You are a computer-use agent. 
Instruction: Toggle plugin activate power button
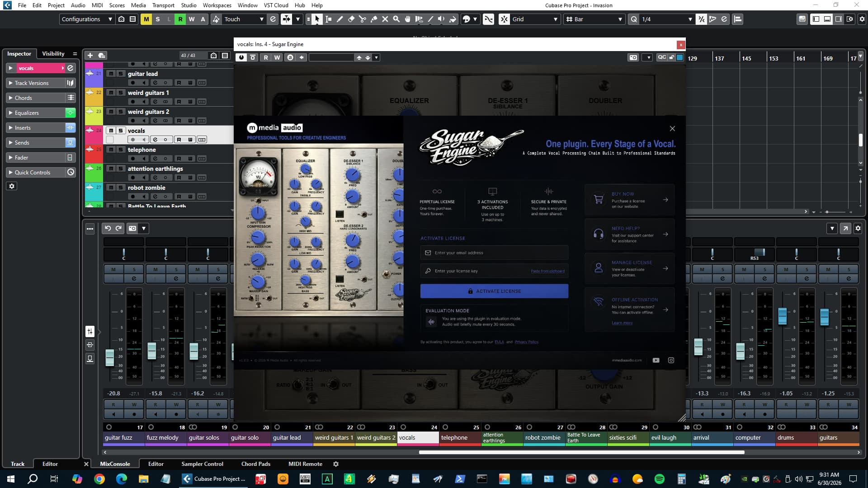click(x=241, y=57)
